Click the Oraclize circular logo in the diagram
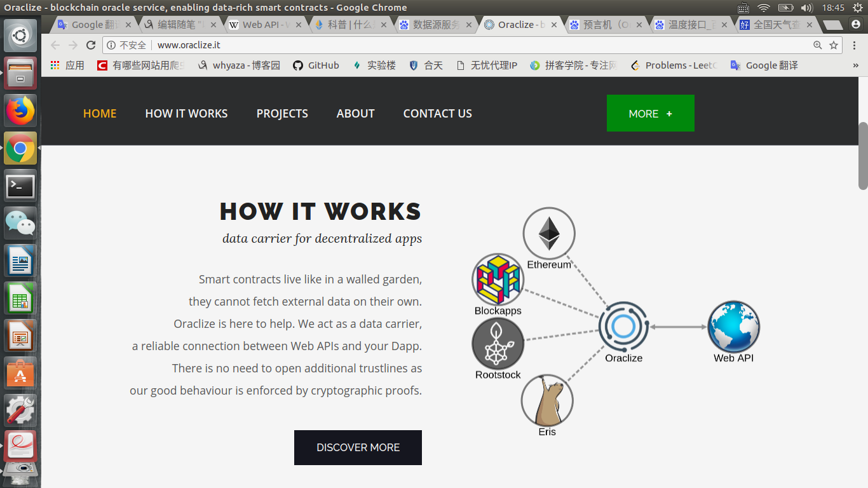 coord(623,327)
